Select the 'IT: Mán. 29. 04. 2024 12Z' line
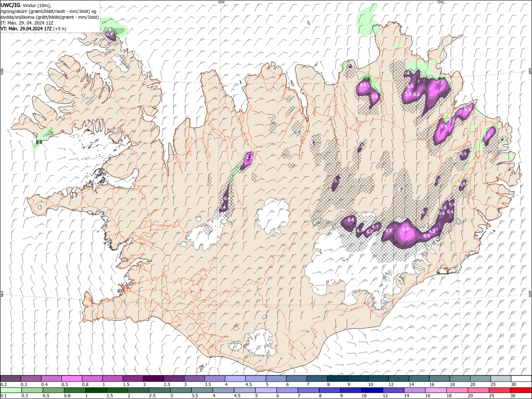532x399 pixels. (27, 23)
